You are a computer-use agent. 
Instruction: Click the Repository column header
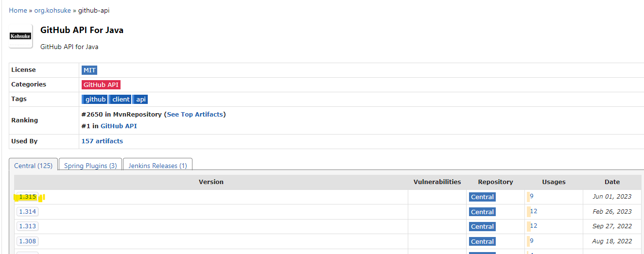pos(495,182)
